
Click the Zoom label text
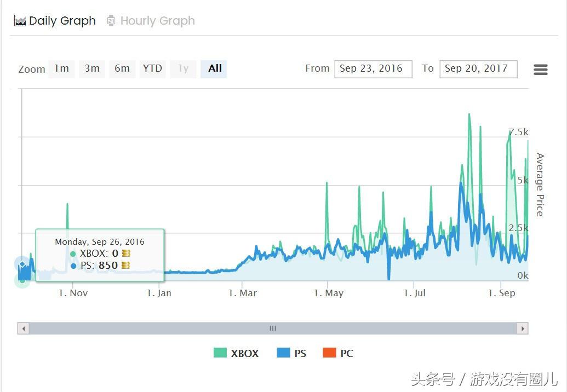pyautogui.click(x=32, y=70)
